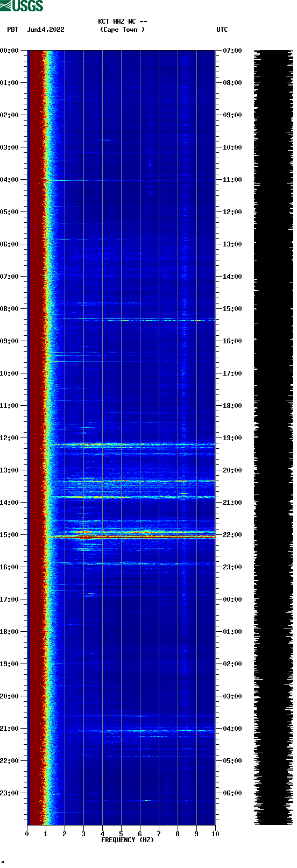Click the 8 frequency axis tick label
Viewport: 297px width, 868px height.
(178, 834)
